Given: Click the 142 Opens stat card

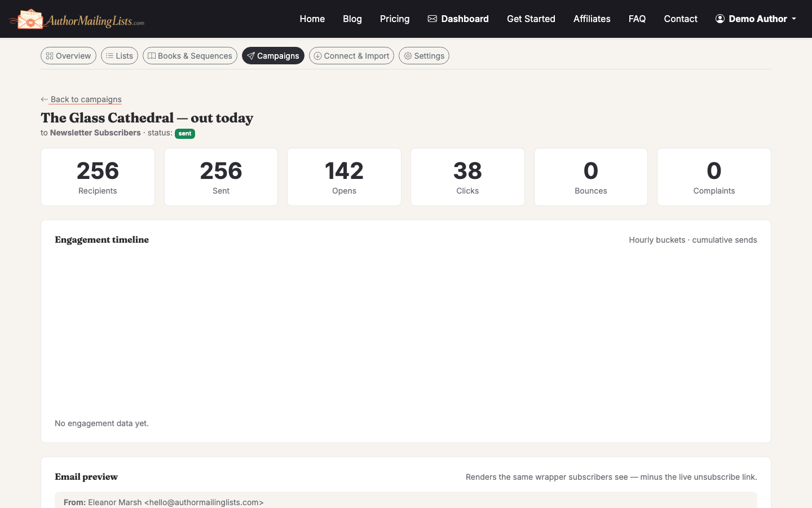Looking at the screenshot, I should click(x=344, y=177).
